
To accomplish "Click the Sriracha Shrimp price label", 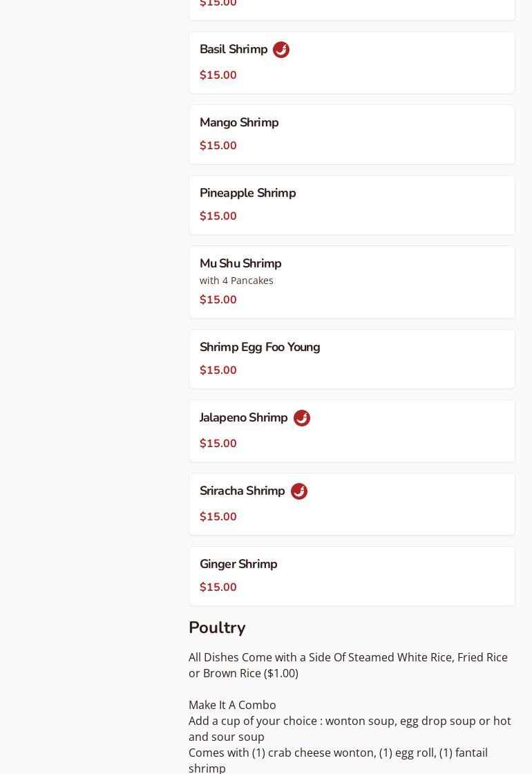I will click(218, 517).
